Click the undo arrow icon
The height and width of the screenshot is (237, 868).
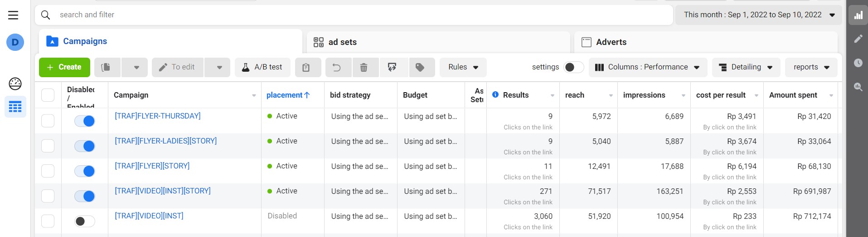(336, 67)
